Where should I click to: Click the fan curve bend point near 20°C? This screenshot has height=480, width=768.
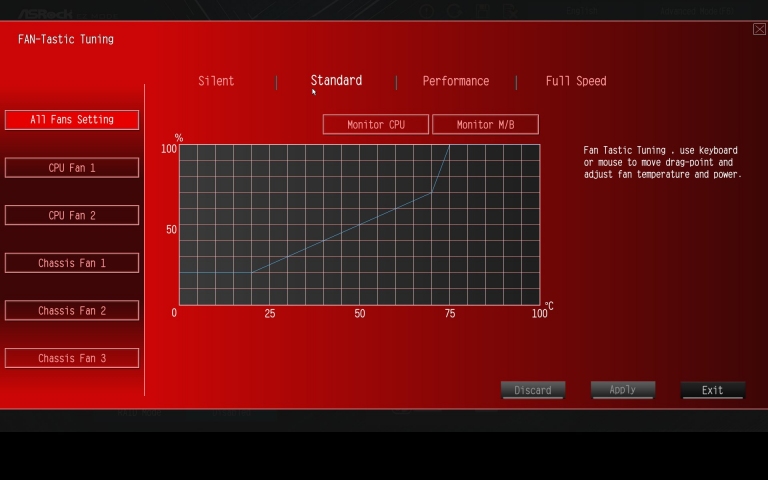coord(252,272)
